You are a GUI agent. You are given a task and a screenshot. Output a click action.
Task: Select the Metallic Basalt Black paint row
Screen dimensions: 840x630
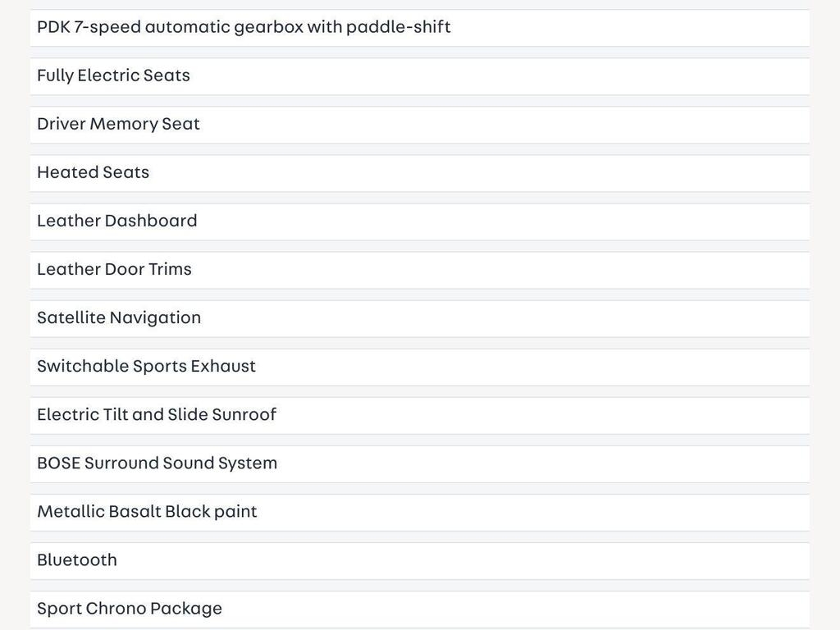(419, 513)
